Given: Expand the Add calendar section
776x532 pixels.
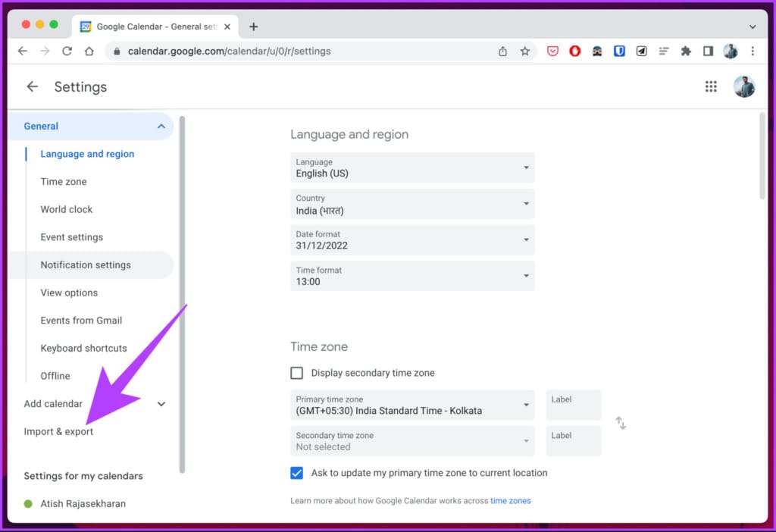Looking at the screenshot, I should pos(161,404).
